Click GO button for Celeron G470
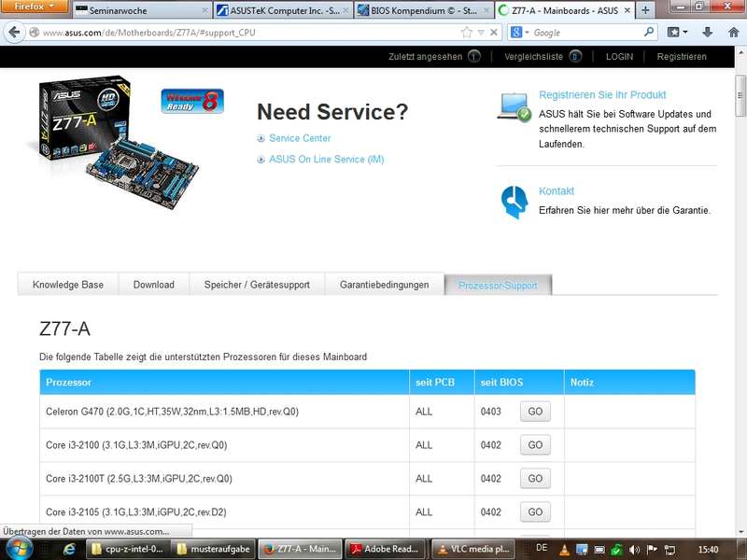 (535, 412)
